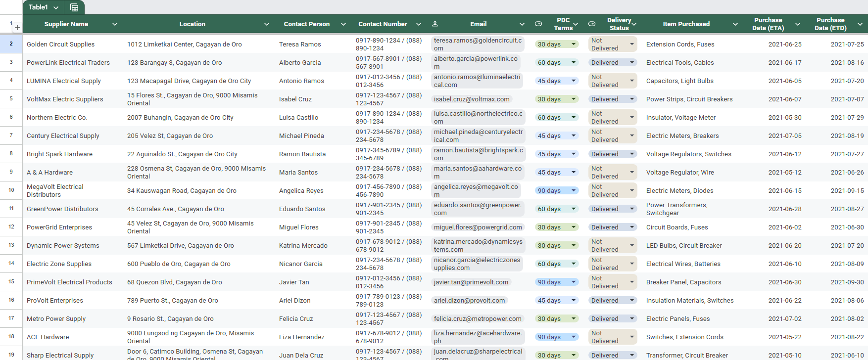Open Century Electrical Supply 45 days chip
The image size is (868, 360).
click(557, 135)
